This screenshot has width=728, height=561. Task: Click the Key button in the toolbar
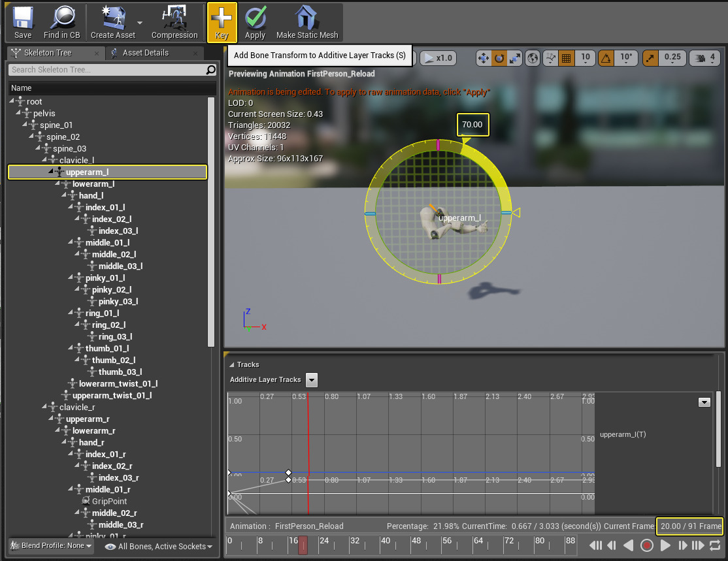coord(222,22)
